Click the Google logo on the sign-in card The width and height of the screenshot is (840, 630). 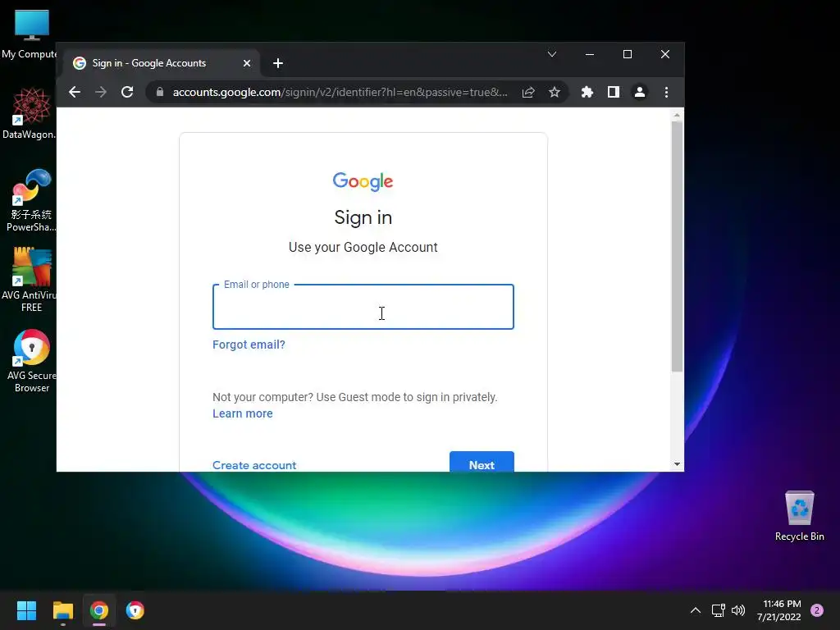click(363, 181)
